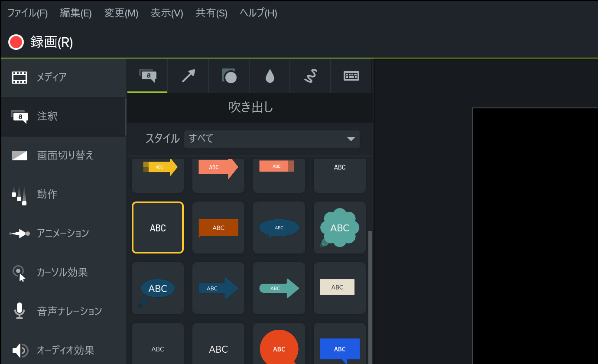Choose the teal cloud thought bubble callout

point(340,227)
